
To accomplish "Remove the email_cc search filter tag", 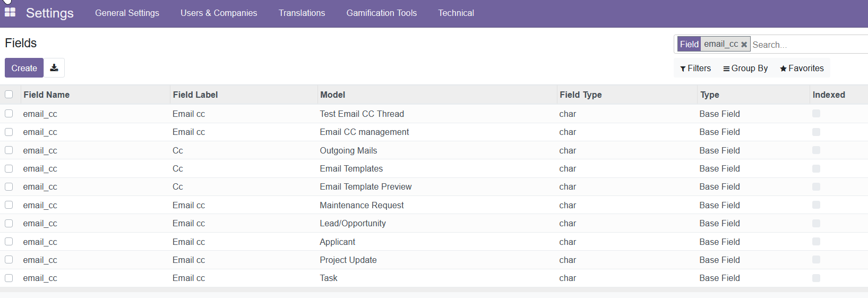I will [x=744, y=45].
